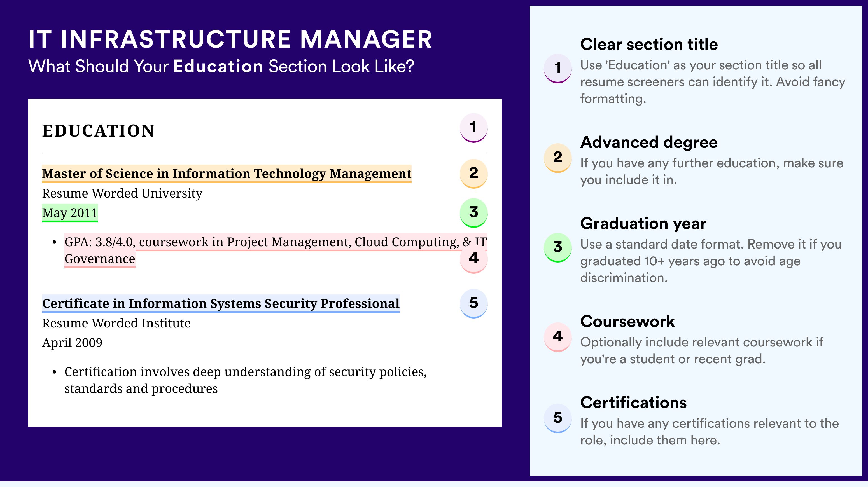Click the orange 2 badge beside Master of Science
The height and width of the screenshot is (487, 868).
click(x=473, y=173)
